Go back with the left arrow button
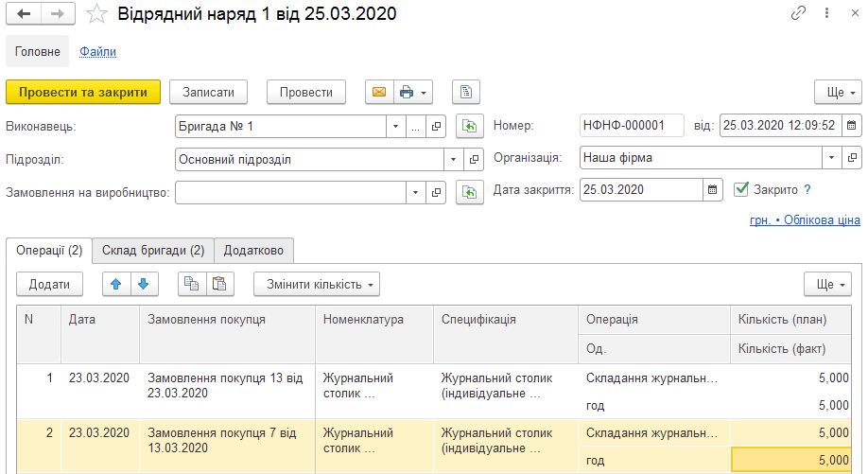 click(x=24, y=14)
